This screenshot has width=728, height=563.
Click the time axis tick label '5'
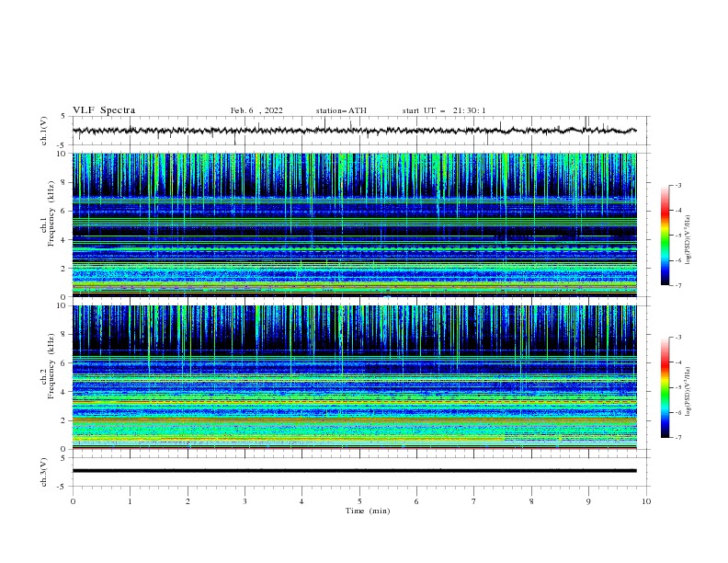(359, 501)
